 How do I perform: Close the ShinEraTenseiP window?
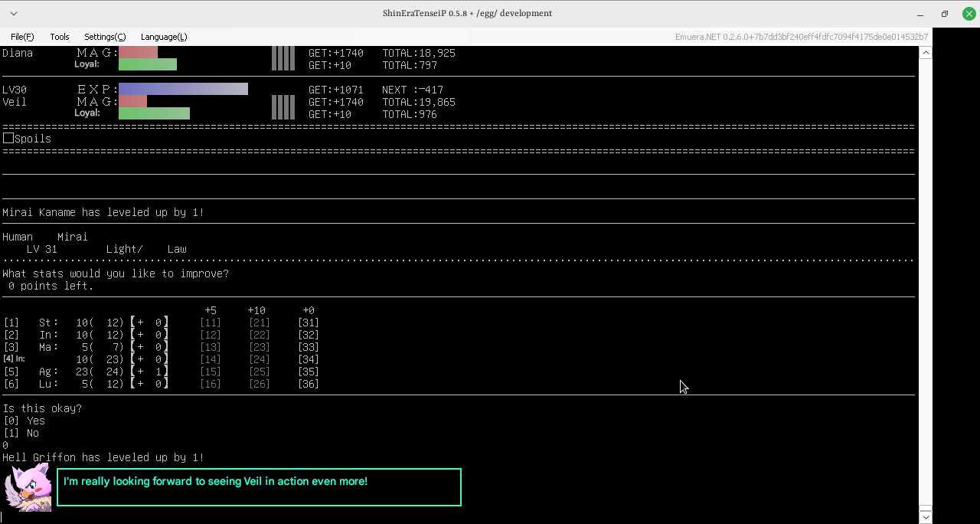point(969,14)
